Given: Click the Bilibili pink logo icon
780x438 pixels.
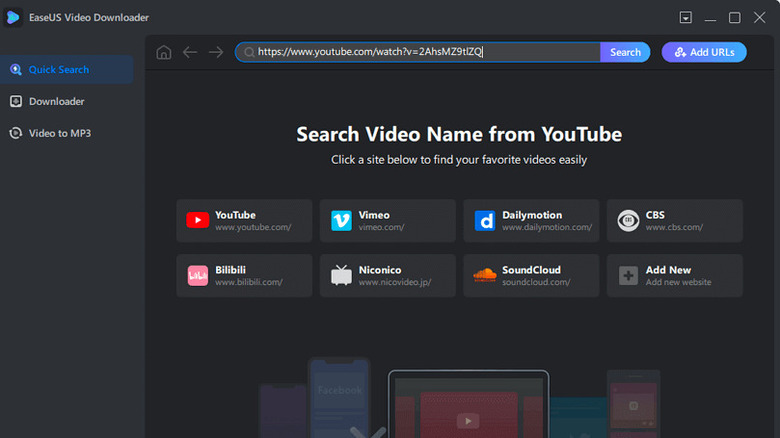Looking at the screenshot, I should [197, 275].
